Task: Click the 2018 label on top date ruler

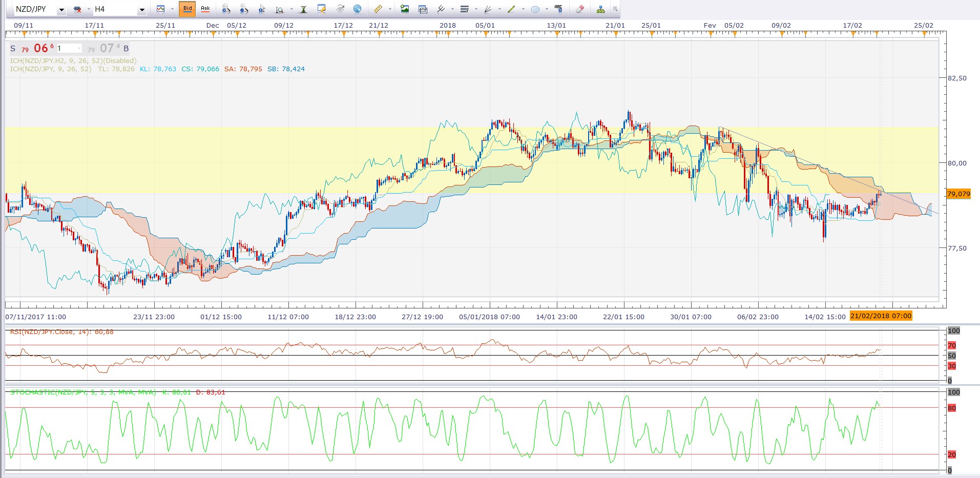Action: (447, 25)
